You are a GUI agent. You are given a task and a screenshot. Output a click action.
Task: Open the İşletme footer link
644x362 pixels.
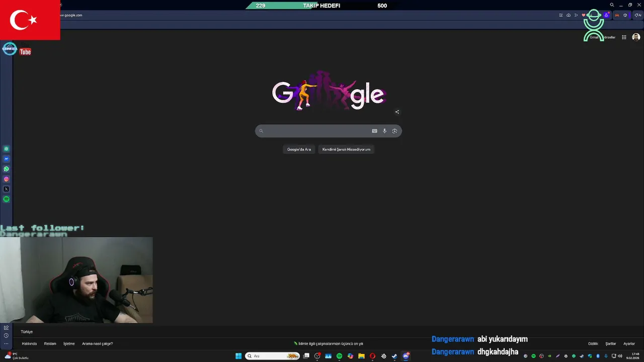click(69, 344)
